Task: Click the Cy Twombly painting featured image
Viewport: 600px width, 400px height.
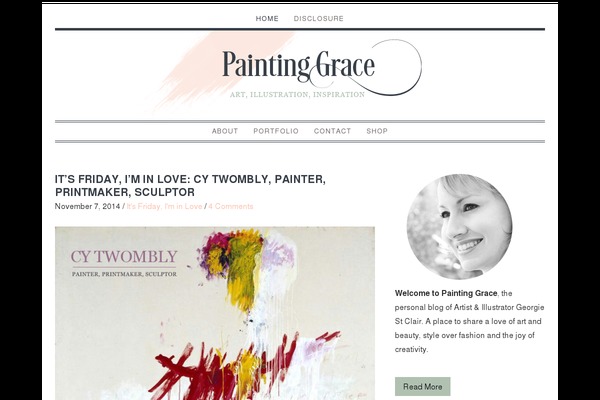Action: pos(215,313)
